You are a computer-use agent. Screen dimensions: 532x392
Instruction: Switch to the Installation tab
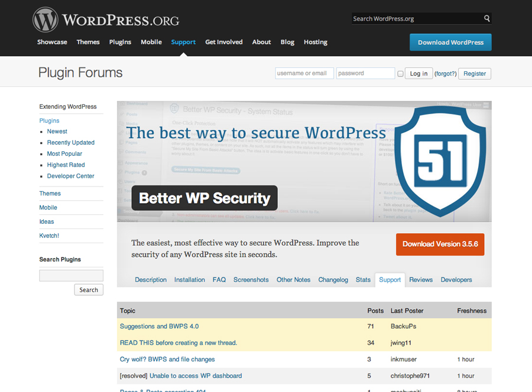[x=190, y=280]
